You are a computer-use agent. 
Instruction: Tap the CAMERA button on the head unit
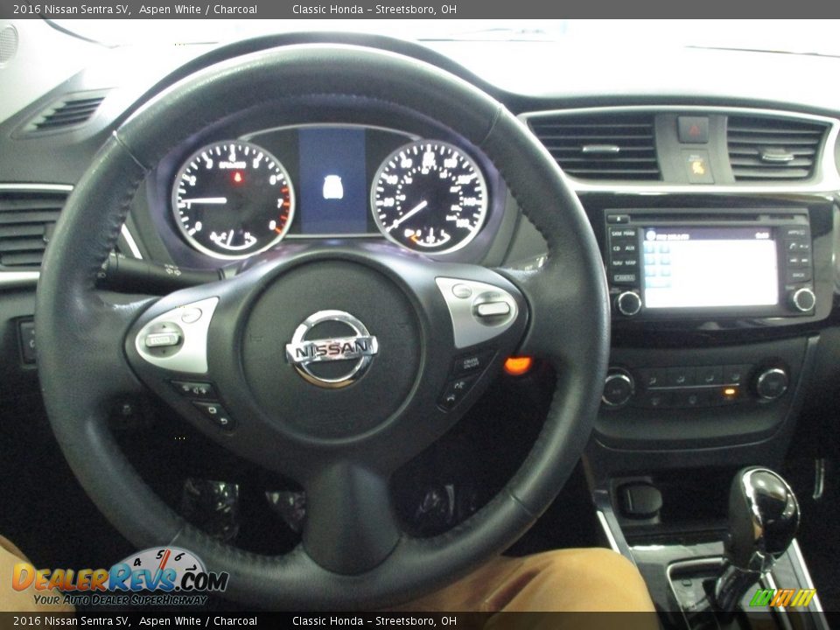pyautogui.click(x=625, y=278)
